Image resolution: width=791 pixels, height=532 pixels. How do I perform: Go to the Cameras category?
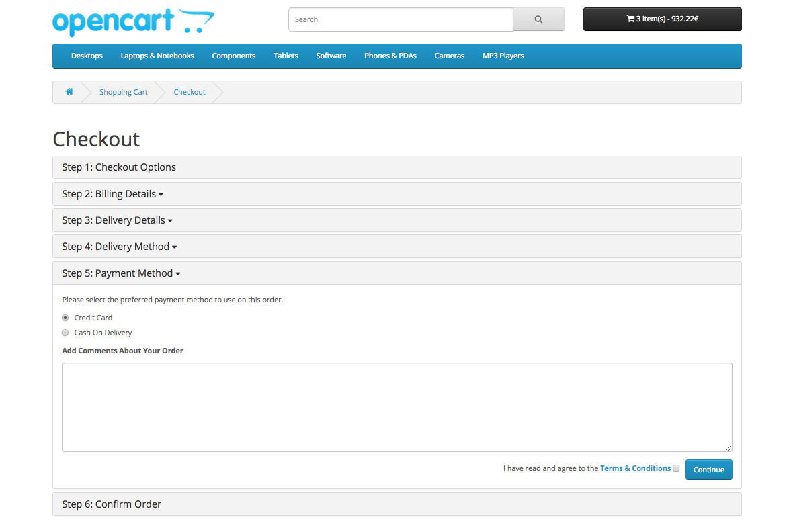tap(449, 56)
